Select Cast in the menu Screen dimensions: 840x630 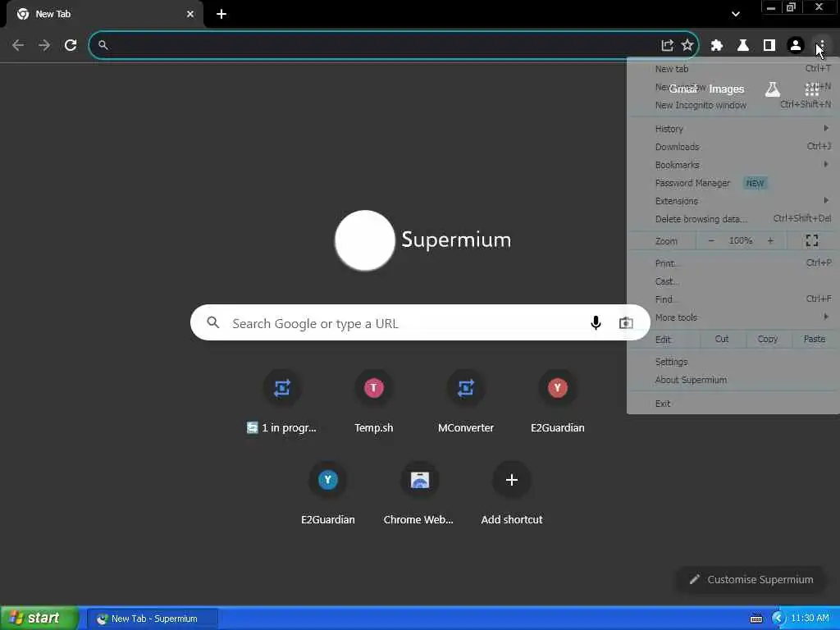(734, 281)
